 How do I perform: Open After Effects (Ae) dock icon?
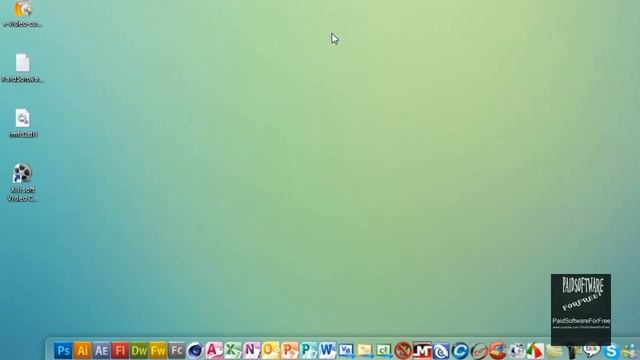tap(101, 351)
